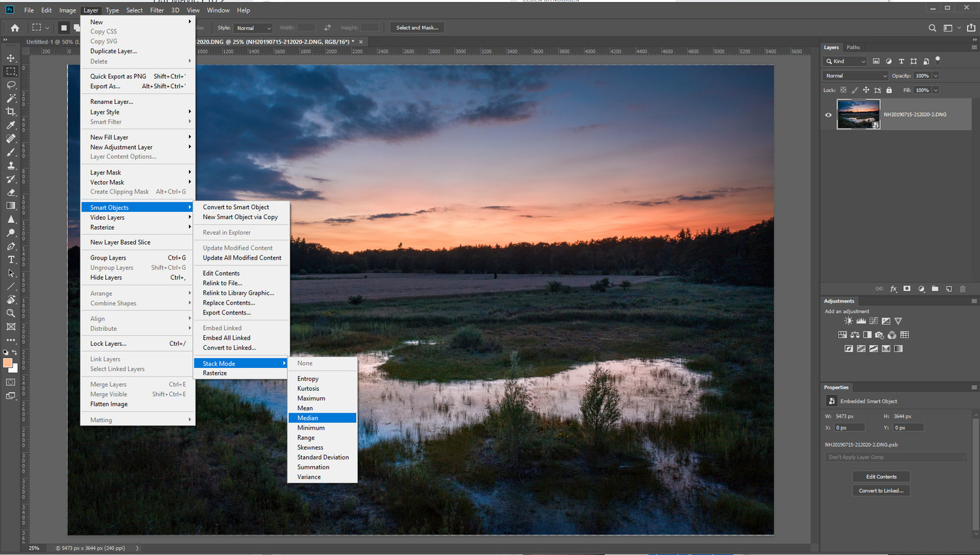Click the X position input field

coord(849,428)
